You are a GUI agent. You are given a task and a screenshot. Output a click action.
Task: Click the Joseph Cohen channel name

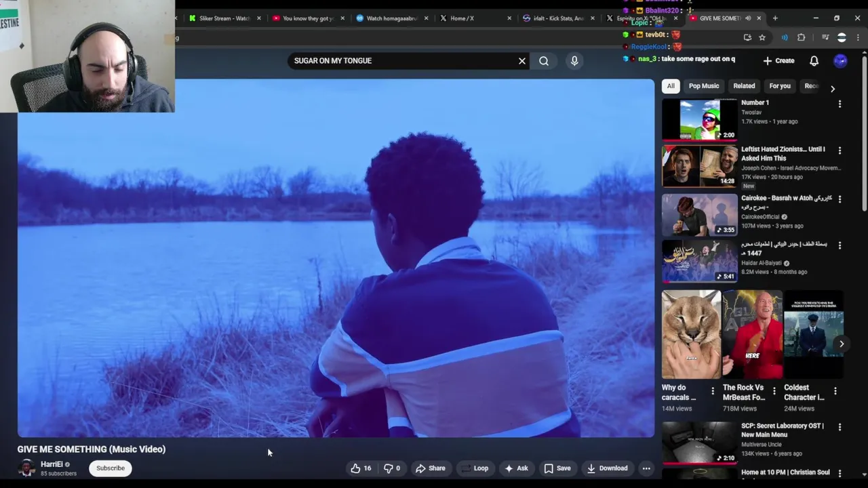pyautogui.click(x=791, y=168)
